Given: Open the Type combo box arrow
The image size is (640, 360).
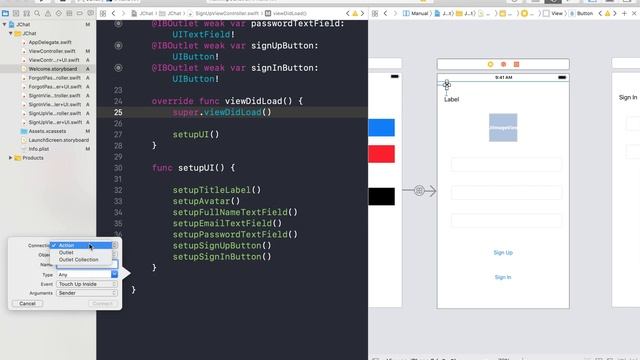Looking at the screenshot, I should [x=114, y=275].
